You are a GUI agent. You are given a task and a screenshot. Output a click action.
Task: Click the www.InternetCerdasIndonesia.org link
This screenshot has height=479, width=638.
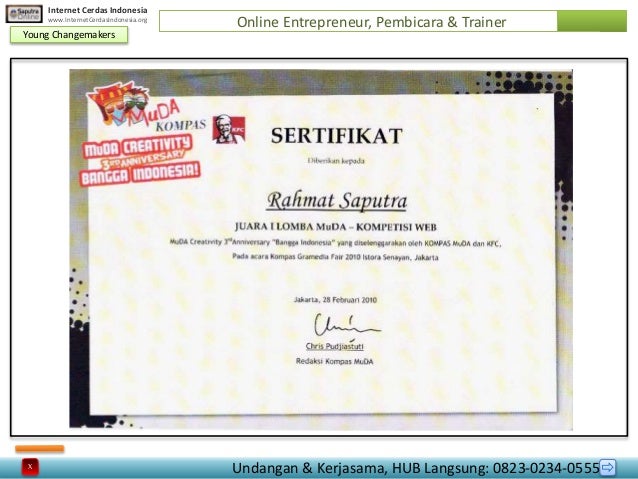(x=98, y=20)
